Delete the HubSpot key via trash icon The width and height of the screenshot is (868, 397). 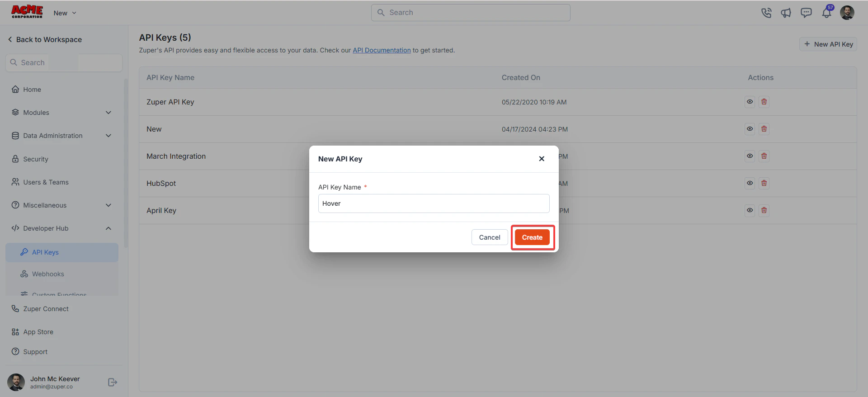coord(764,183)
